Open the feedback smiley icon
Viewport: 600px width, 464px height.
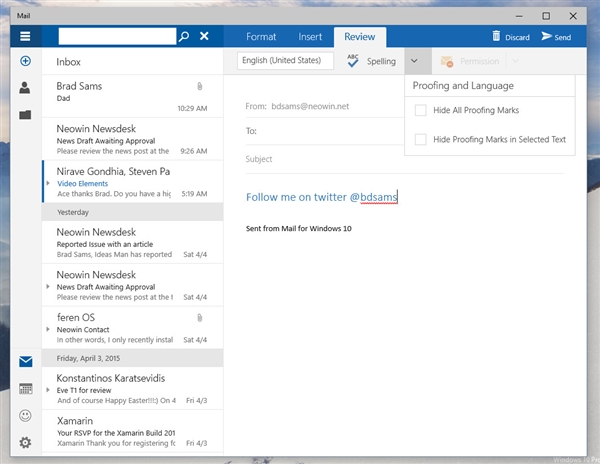click(x=25, y=415)
